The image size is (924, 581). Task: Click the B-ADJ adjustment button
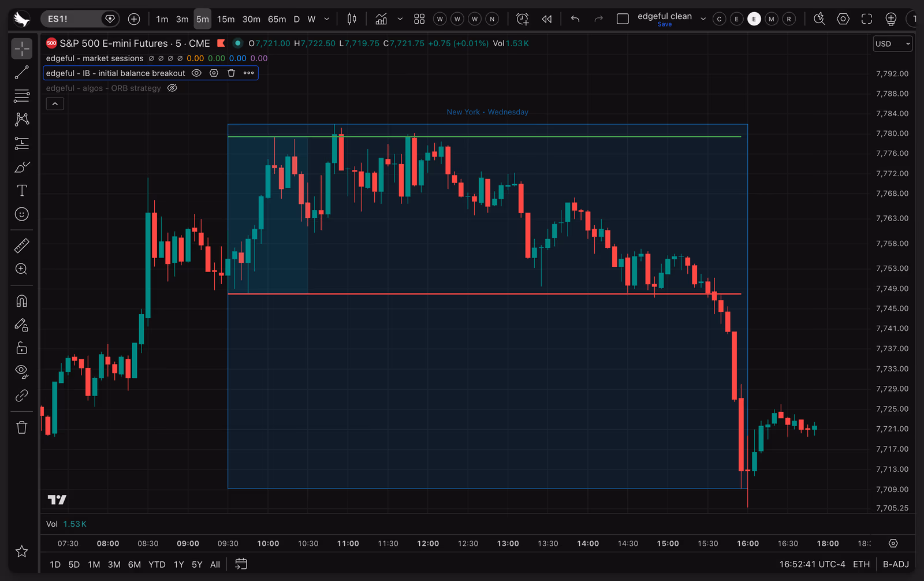click(x=896, y=564)
